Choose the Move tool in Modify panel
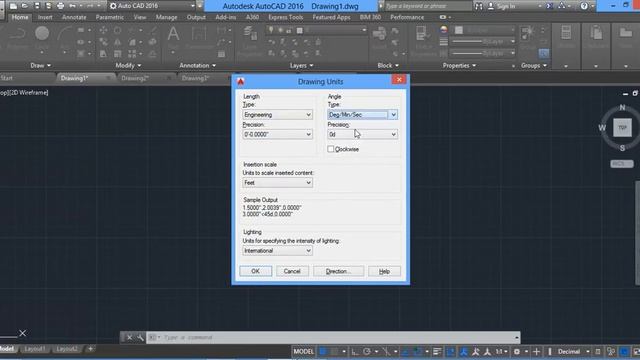The height and width of the screenshot is (360, 640). 103,30
